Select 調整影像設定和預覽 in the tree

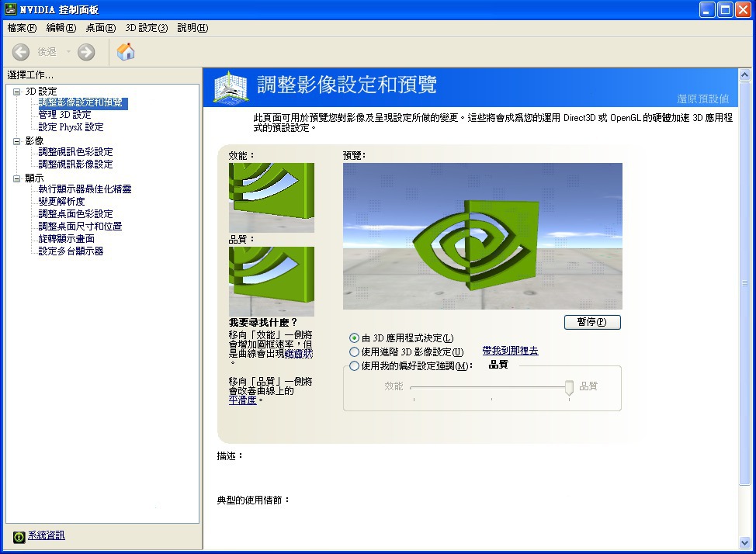point(82,102)
